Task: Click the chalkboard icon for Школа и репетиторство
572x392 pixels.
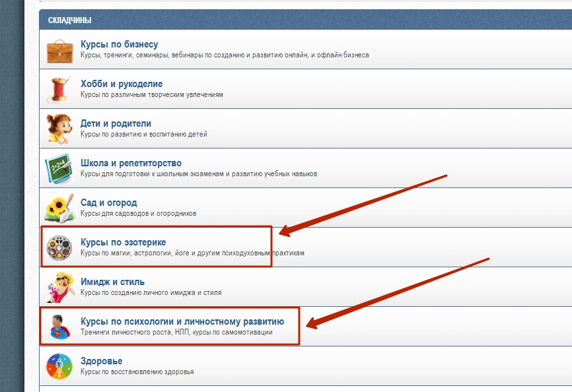Action: click(x=59, y=168)
